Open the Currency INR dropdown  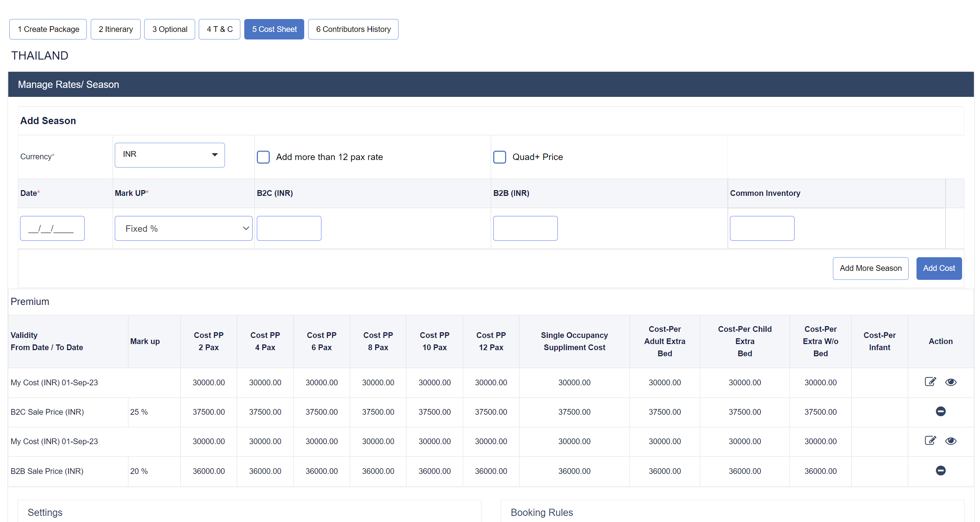tap(170, 155)
